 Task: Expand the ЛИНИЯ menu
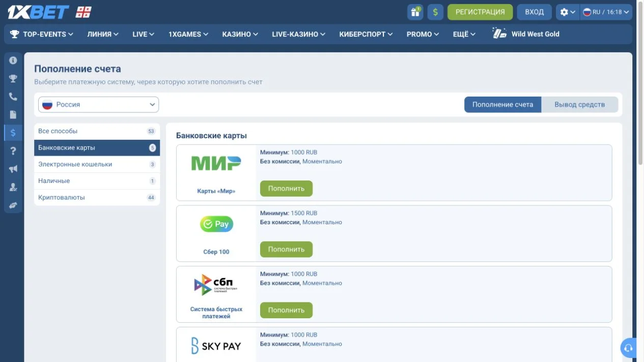click(x=103, y=34)
